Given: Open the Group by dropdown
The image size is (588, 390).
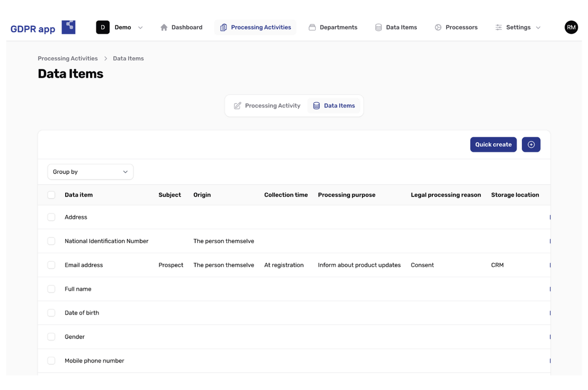Looking at the screenshot, I should tap(90, 172).
